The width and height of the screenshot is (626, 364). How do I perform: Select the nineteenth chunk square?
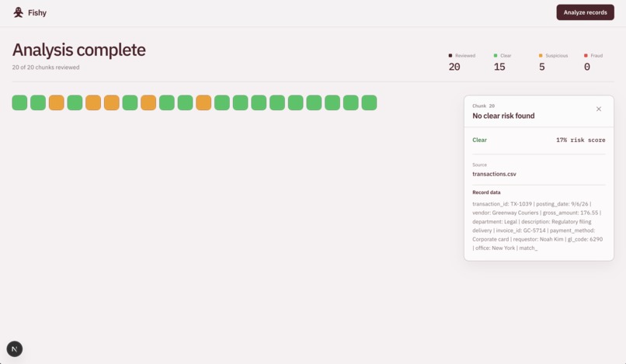(x=350, y=102)
